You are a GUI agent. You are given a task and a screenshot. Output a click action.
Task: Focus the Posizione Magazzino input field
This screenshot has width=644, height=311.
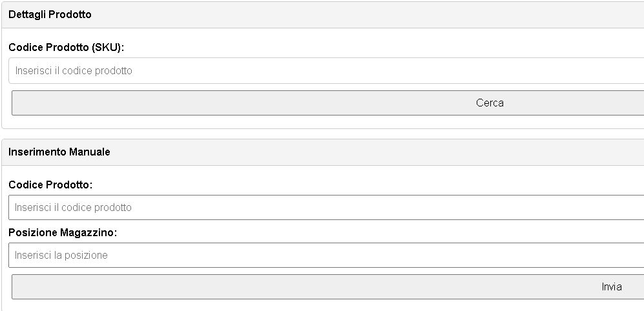[326, 256]
